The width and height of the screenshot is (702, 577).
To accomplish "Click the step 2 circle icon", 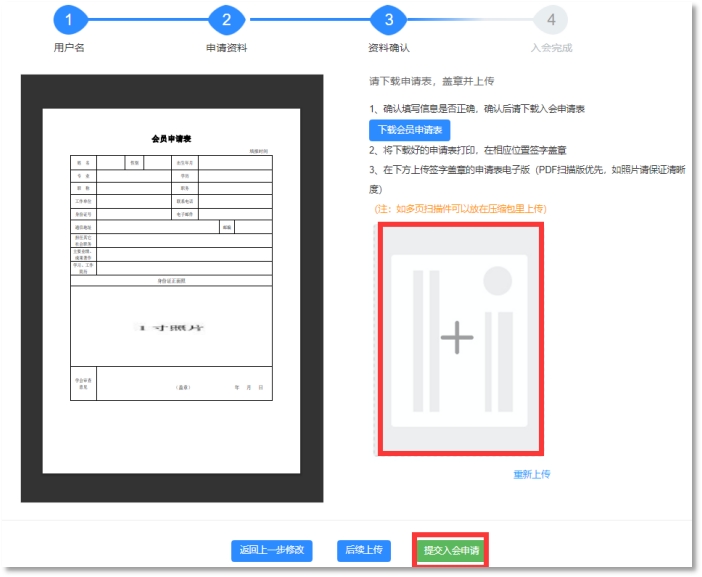I will pos(227,19).
